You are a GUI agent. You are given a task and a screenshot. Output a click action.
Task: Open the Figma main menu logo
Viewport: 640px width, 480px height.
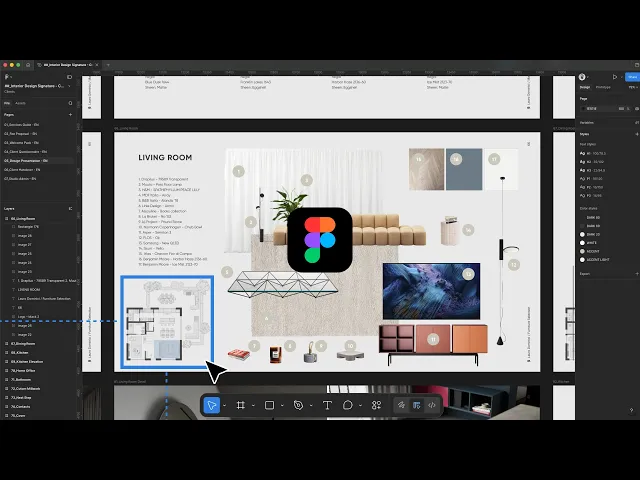(x=7, y=77)
